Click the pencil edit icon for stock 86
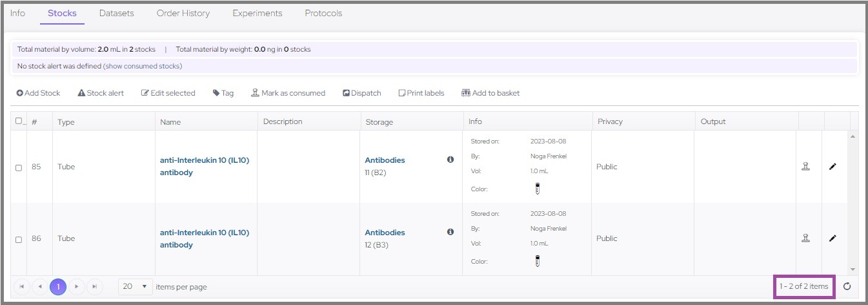Viewport: 868px width, 305px height. [833, 238]
